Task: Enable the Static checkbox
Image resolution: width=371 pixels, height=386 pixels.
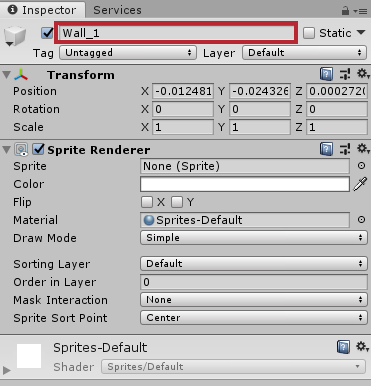Action: [x=309, y=33]
